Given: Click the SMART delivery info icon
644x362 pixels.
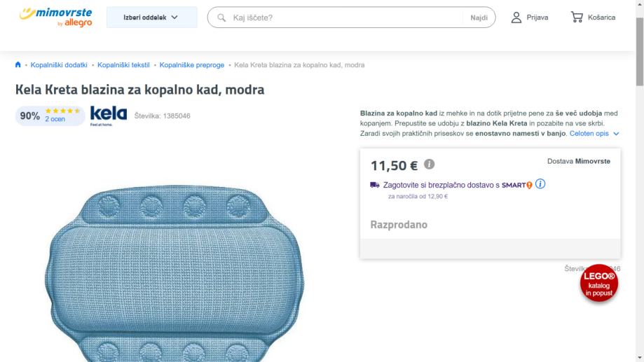Looking at the screenshot, I should (540, 185).
